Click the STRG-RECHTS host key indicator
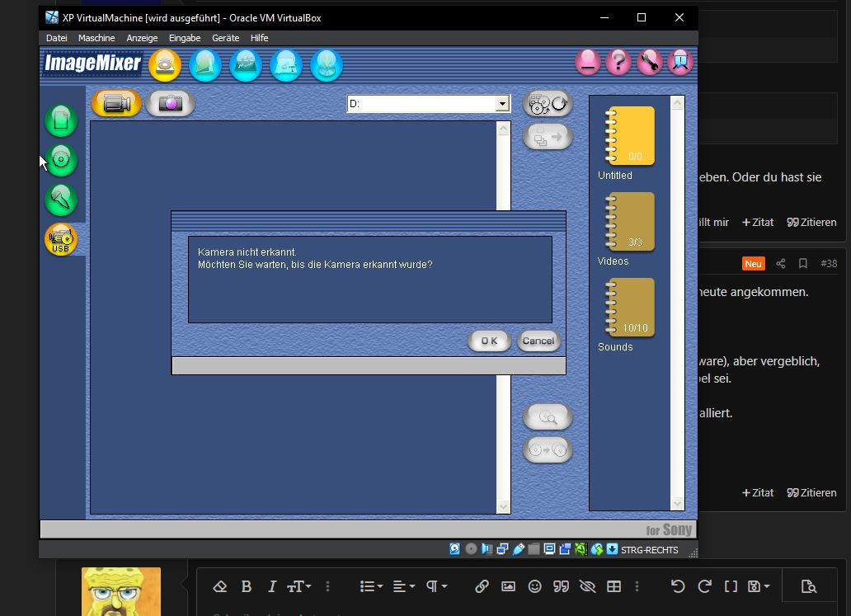Screen dimensions: 851x616 click(649, 550)
